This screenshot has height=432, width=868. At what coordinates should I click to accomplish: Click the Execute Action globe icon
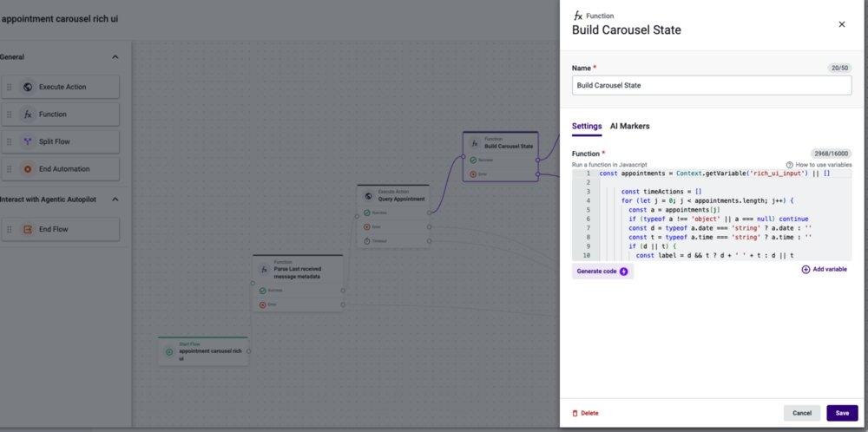(x=28, y=87)
